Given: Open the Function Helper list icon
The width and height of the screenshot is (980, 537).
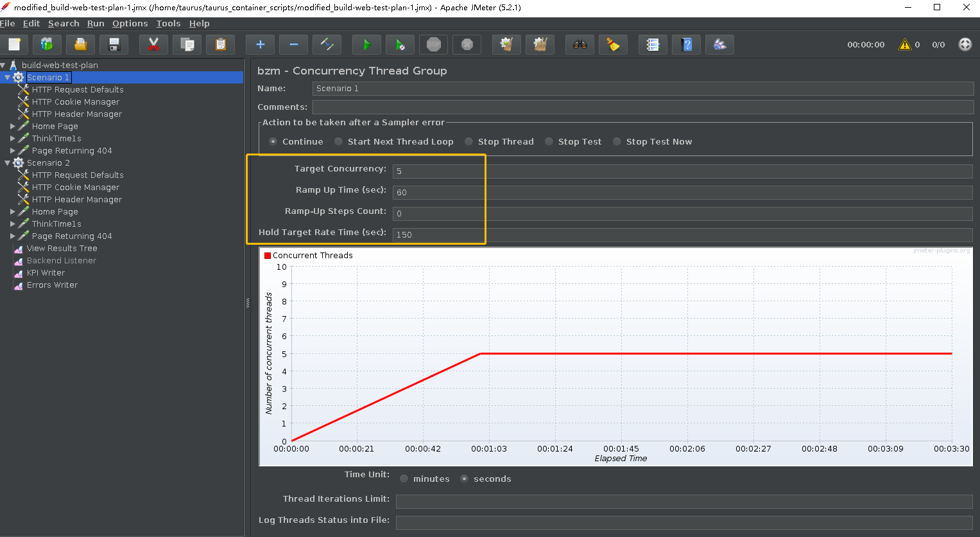Looking at the screenshot, I should tap(653, 44).
